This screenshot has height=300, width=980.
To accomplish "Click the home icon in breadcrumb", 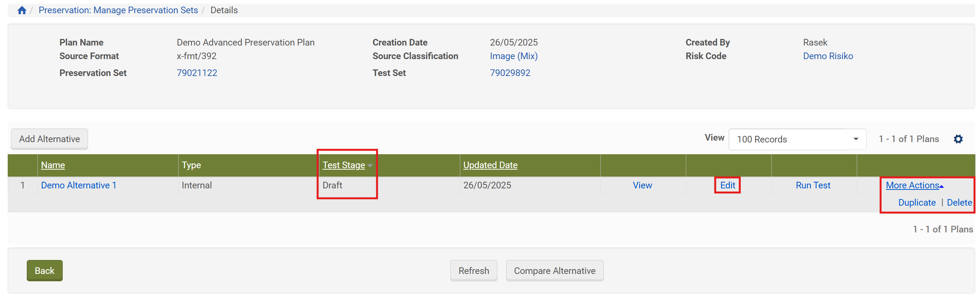I will point(22,10).
